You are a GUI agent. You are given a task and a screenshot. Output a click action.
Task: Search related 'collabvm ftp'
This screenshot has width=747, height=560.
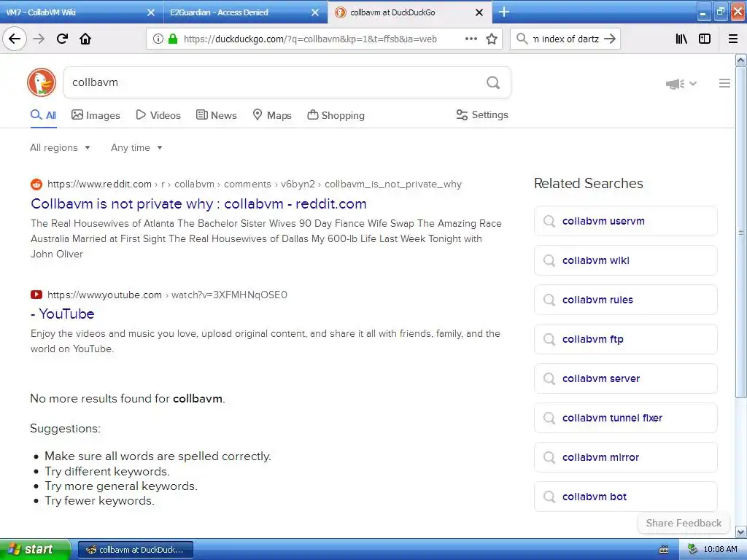(625, 339)
